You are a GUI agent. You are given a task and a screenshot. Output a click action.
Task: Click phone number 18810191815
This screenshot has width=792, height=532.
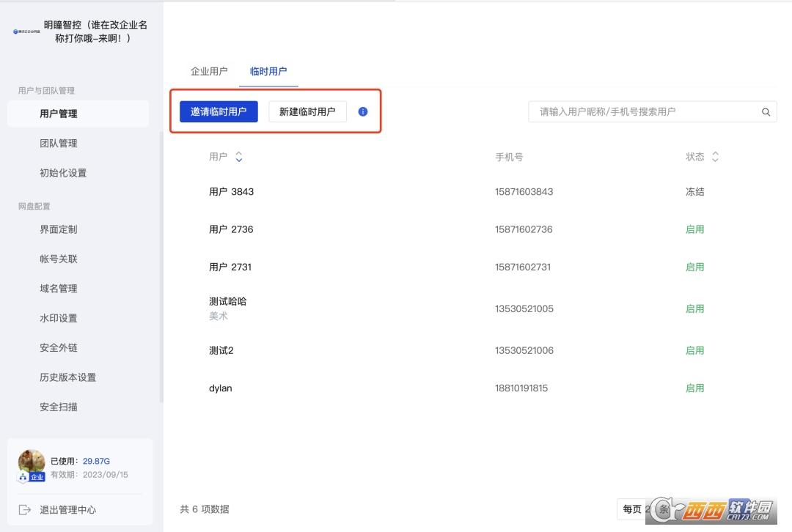pyautogui.click(x=521, y=388)
